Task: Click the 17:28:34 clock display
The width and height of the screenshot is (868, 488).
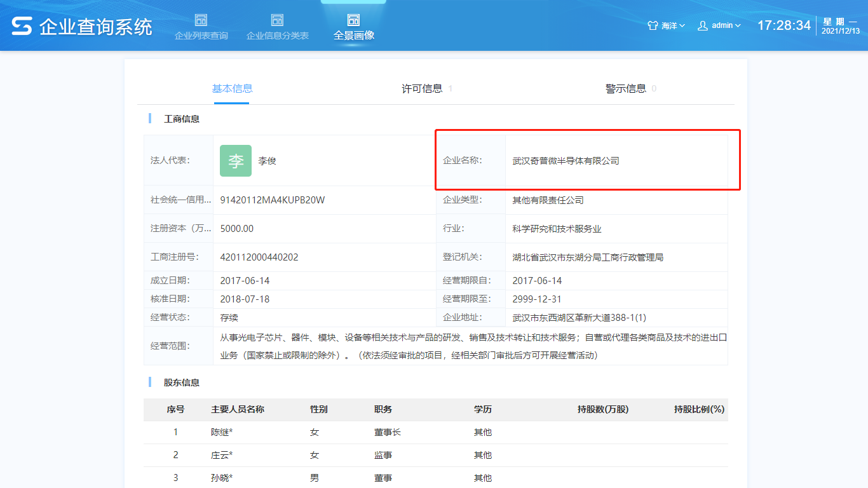Action: point(783,25)
